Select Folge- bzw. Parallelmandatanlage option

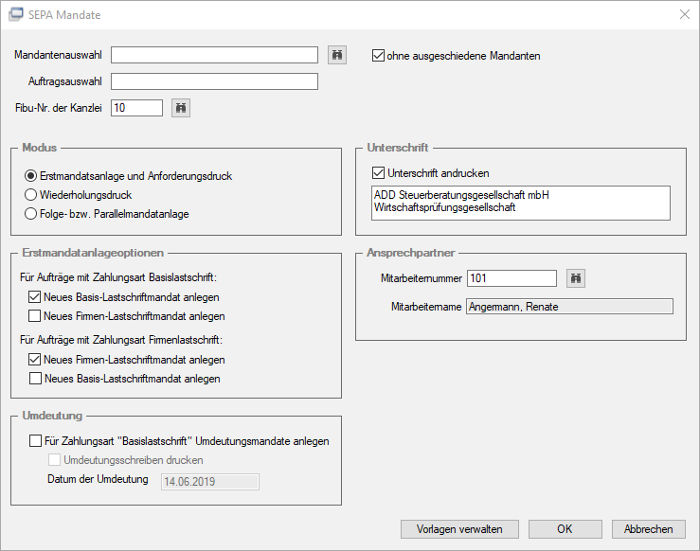pyautogui.click(x=30, y=214)
